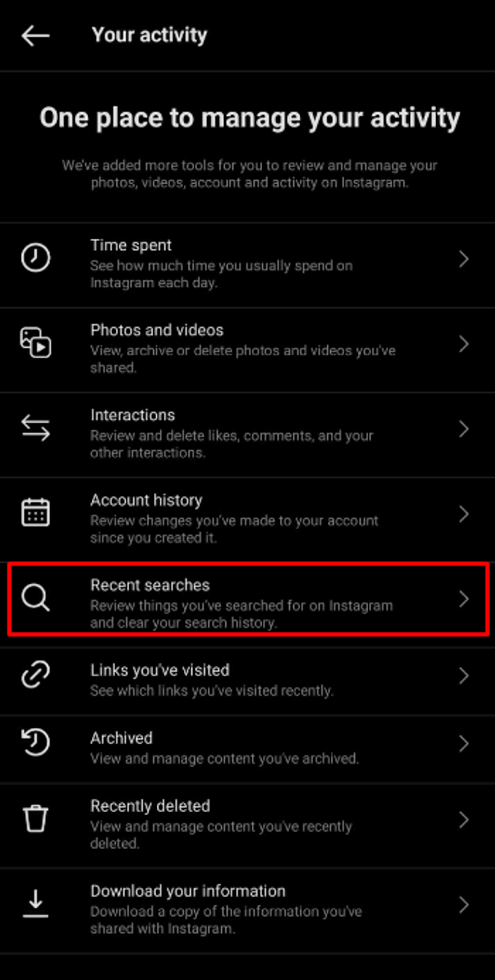Screen dimensions: 495x980
Task: Open the Recently deleted entry label
Action: pyautogui.click(x=150, y=806)
